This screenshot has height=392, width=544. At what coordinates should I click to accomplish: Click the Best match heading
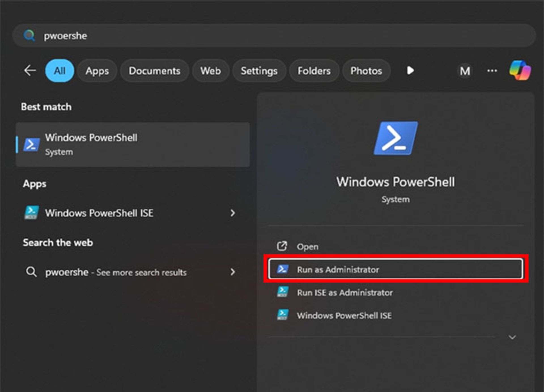(x=46, y=107)
